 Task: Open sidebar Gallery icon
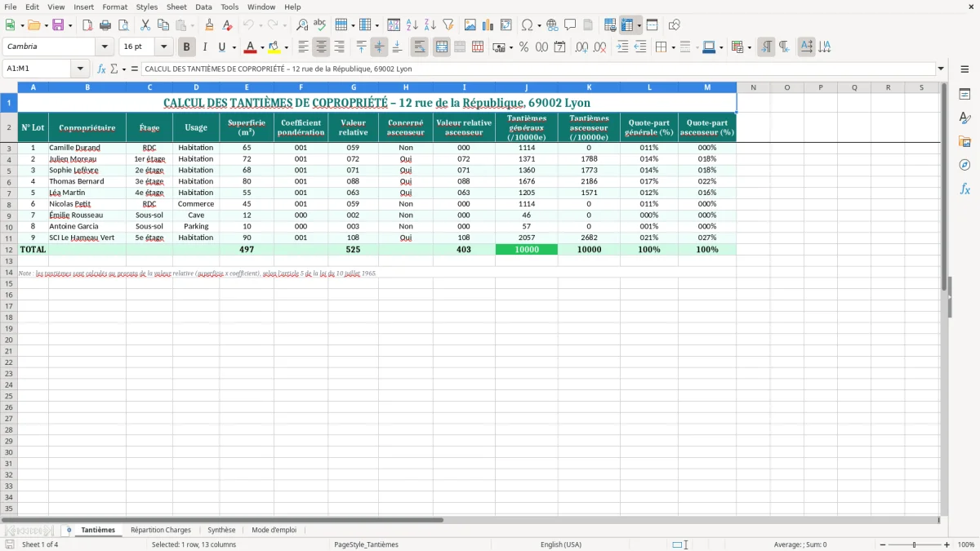coord(964,141)
